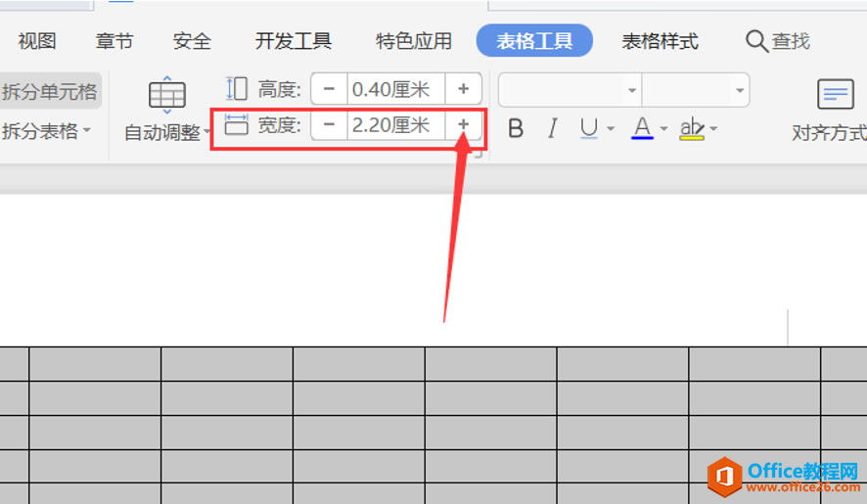Image resolution: width=867 pixels, height=504 pixels.
Task: Click the 自动调整 table icon
Action: [167, 95]
